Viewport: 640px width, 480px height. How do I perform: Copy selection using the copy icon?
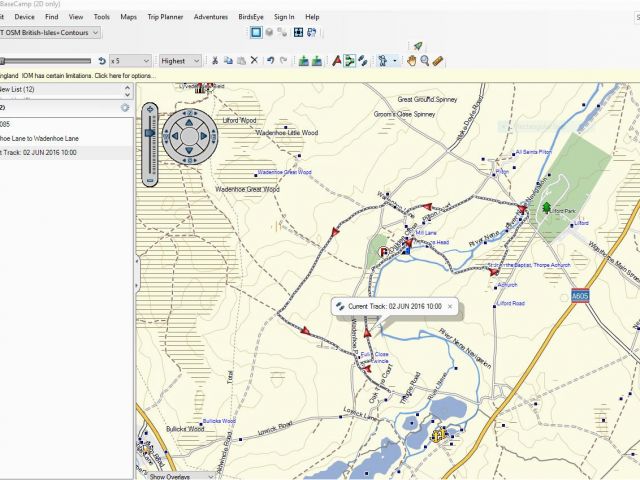[x=228, y=61]
